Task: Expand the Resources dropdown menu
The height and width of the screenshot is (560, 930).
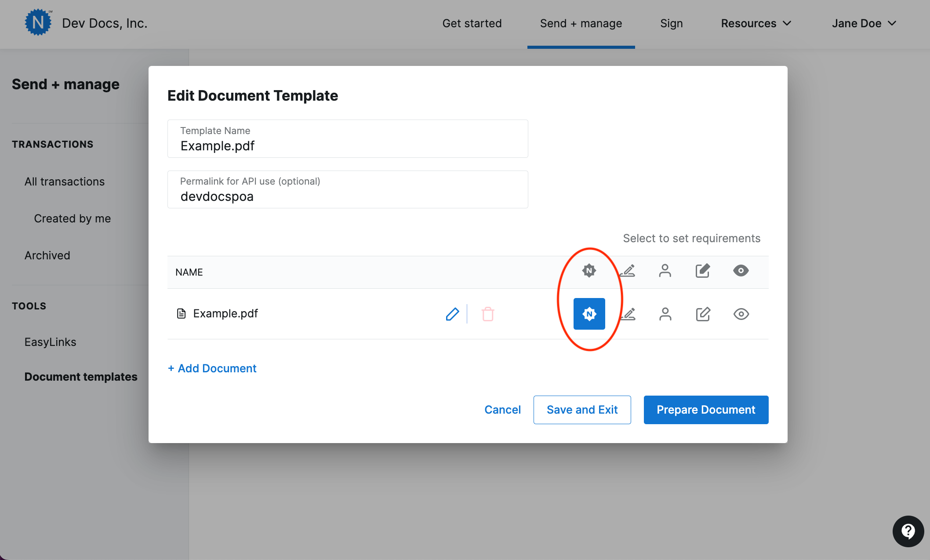Action: coord(756,23)
